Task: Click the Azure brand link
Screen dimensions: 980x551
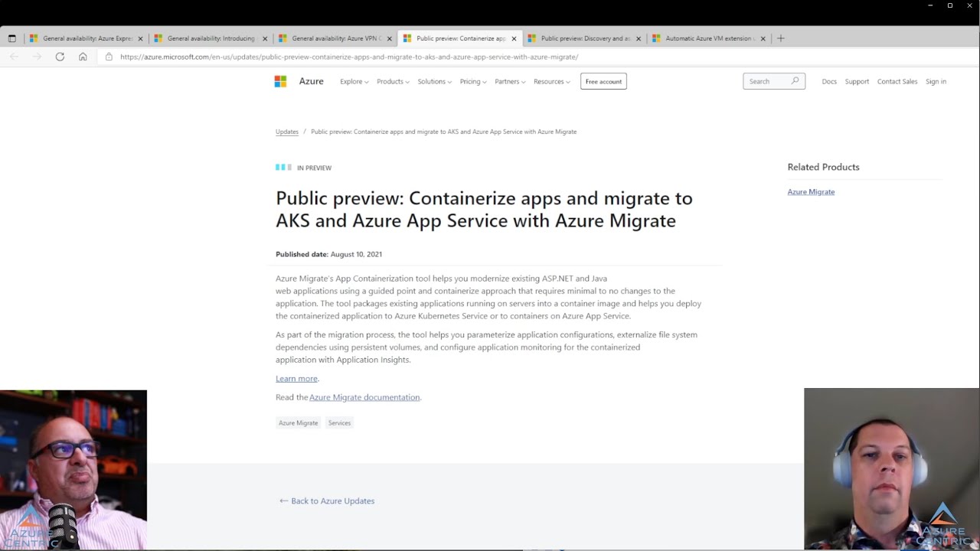Action: tap(311, 81)
